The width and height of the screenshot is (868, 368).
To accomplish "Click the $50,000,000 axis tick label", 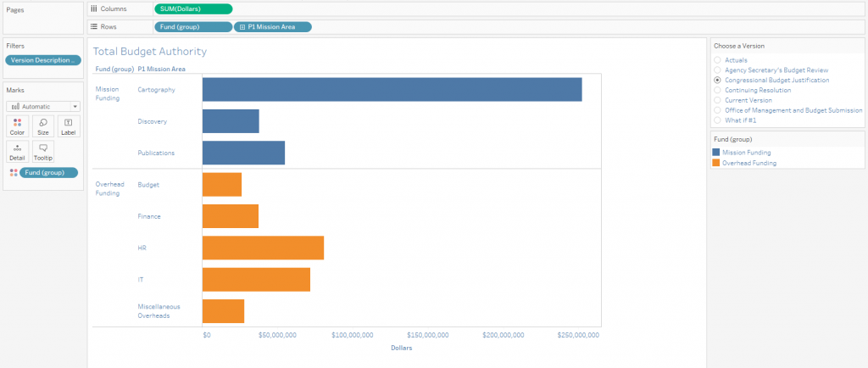I will point(278,335).
